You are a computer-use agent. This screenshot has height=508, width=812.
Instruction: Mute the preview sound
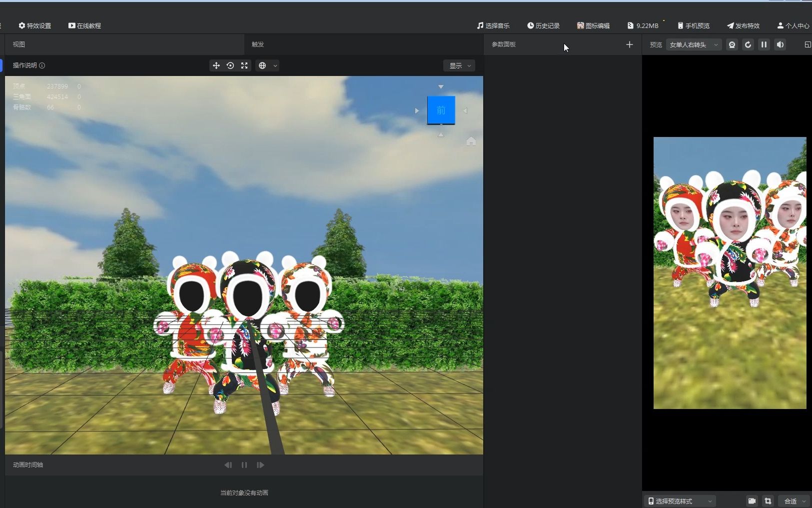point(780,44)
